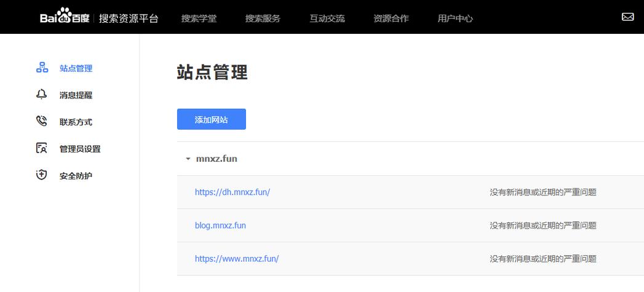Click the mnxz.fun group heading

[x=217, y=159]
